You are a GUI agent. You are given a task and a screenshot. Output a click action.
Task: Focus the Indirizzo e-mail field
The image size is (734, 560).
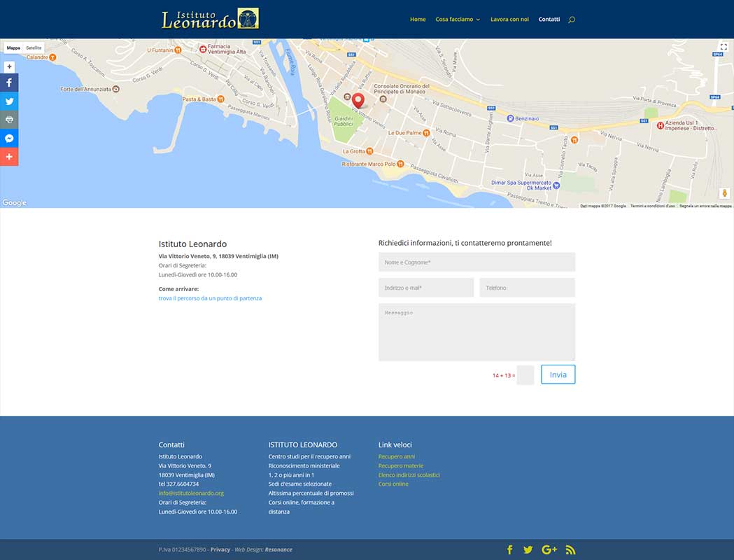[x=426, y=288]
